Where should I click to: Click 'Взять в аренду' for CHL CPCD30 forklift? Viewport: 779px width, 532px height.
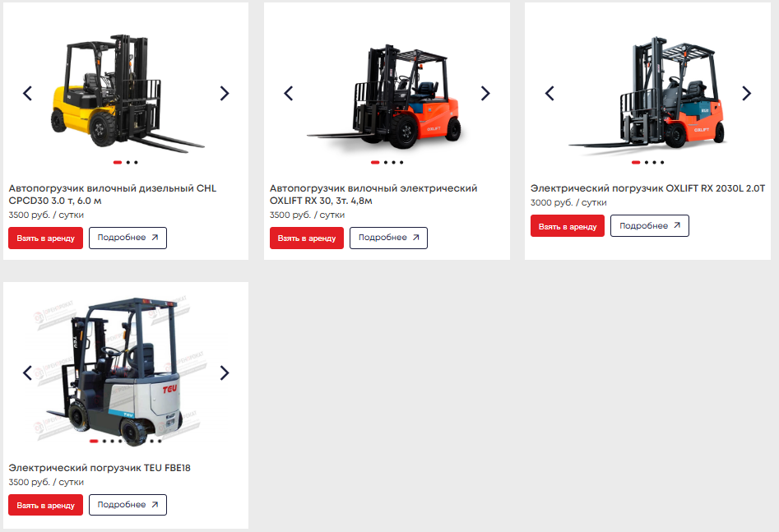pos(46,238)
